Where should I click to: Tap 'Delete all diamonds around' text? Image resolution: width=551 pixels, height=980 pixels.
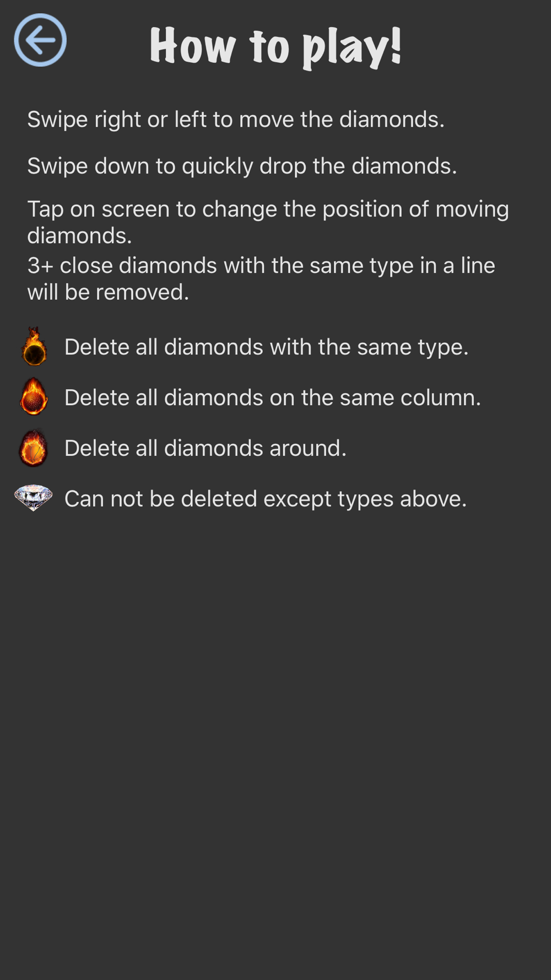(x=206, y=448)
